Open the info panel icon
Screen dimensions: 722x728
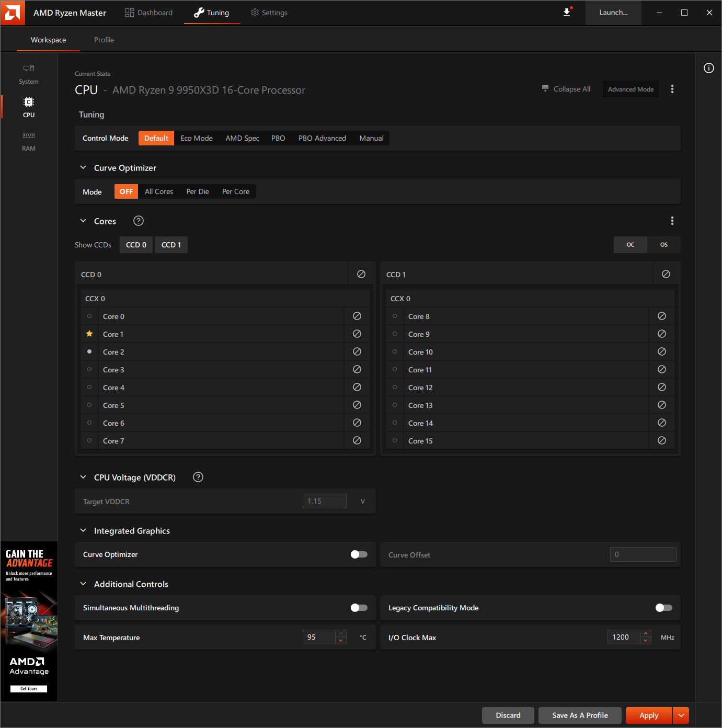coord(708,68)
